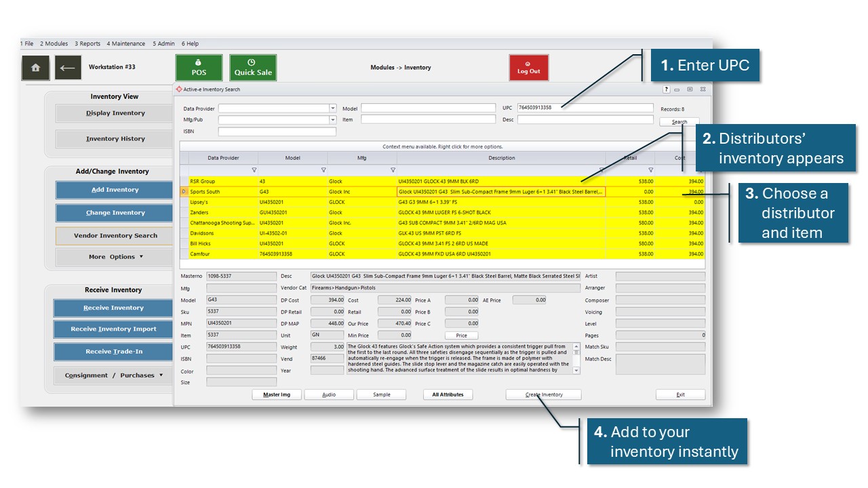868x488 pixels.
Task: Expand Consignment / Purchases options
Action: tap(113, 375)
